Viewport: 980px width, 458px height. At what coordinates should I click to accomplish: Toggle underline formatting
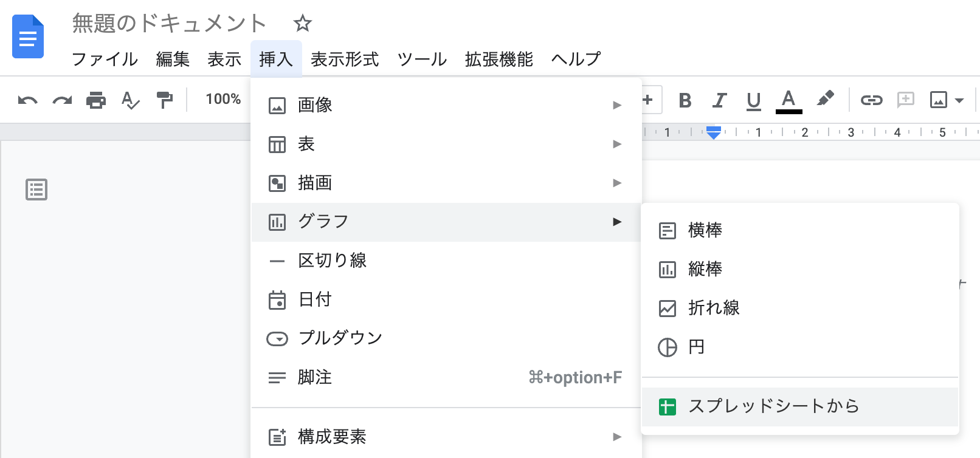pyautogui.click(x=753, y=100)
